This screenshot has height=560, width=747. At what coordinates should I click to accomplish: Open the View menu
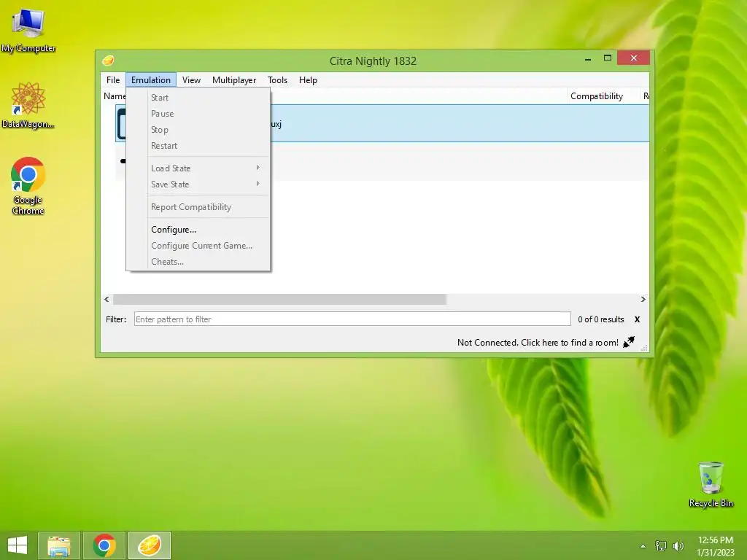[x=191, y=80]
